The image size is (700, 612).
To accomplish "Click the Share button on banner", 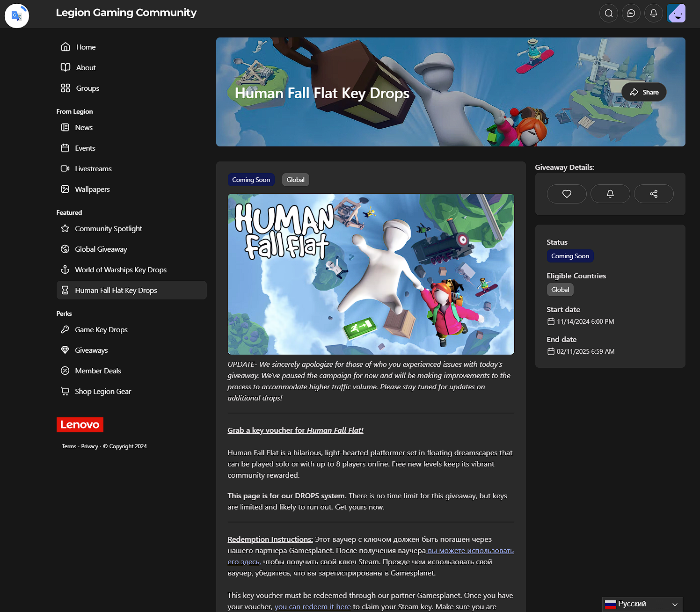I will click(x=644, y=92).
